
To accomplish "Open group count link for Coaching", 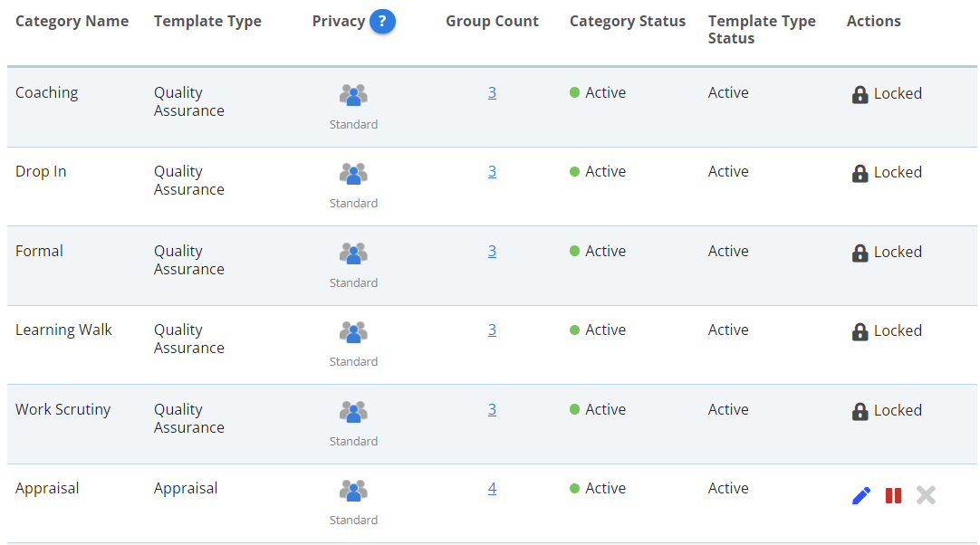I will (492, 92).
